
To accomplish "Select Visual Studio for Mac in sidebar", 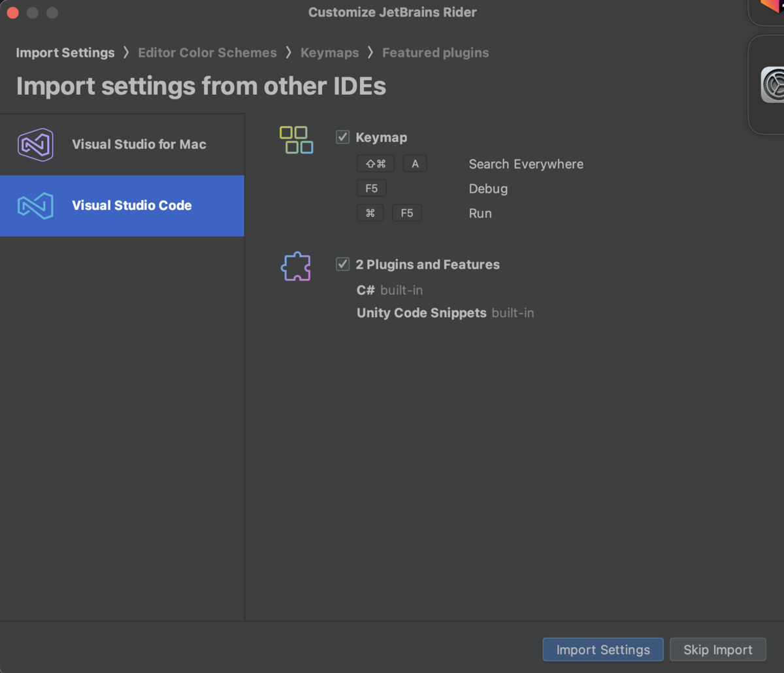I will 139,144.
